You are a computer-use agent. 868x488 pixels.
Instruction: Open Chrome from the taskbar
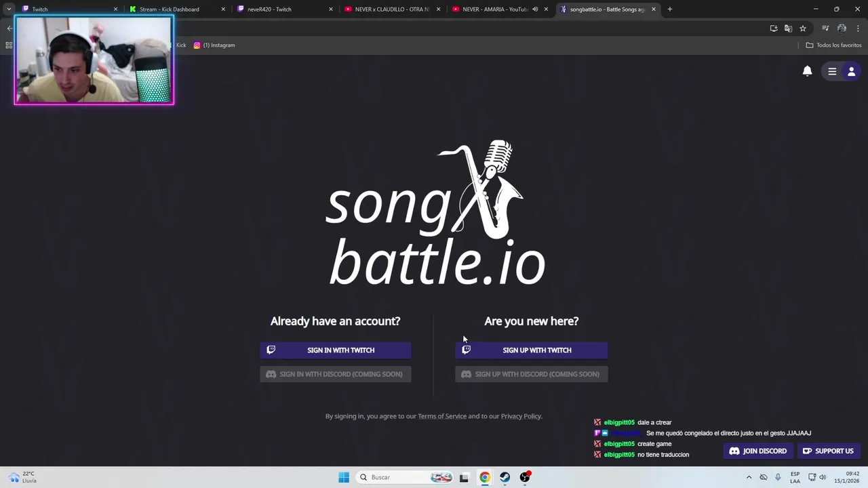[x=484, y=477]
